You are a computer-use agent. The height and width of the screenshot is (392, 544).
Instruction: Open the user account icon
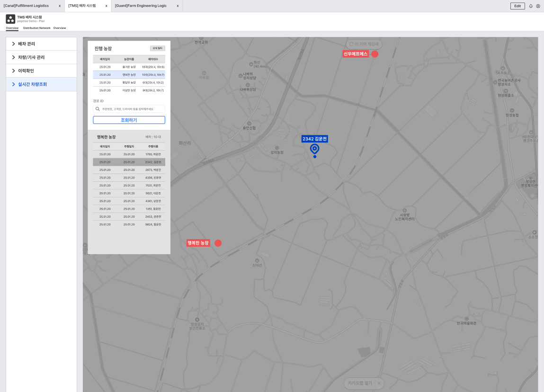click(538, 6)
